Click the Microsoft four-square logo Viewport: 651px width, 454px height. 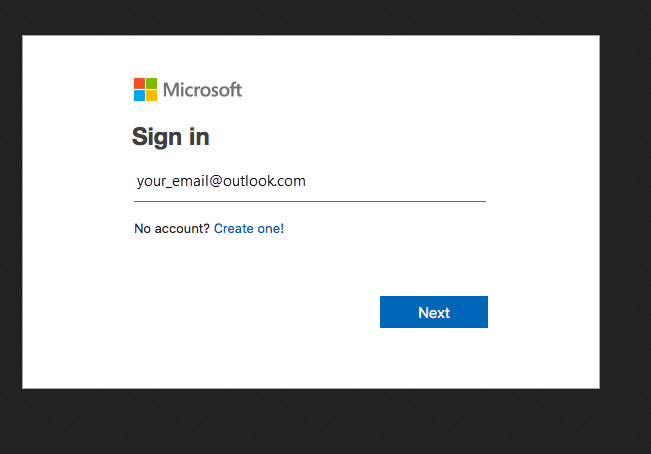pos(145,89)
